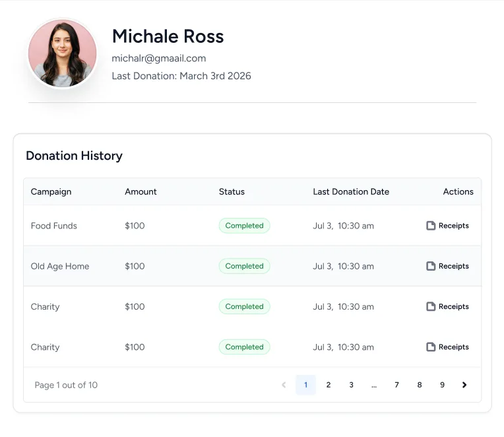504x437 pixels.
Task: Click Completed badge in Old Age Home row
Action: (244, 266)
